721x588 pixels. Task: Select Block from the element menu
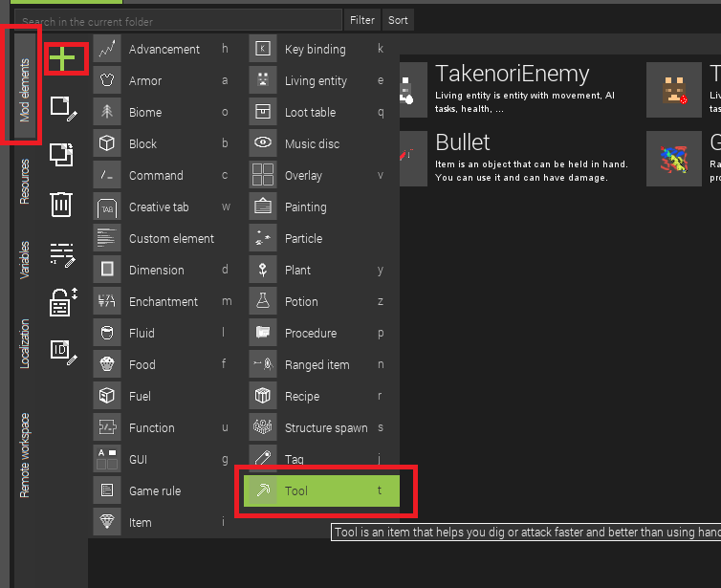click(x=143, y=144)
